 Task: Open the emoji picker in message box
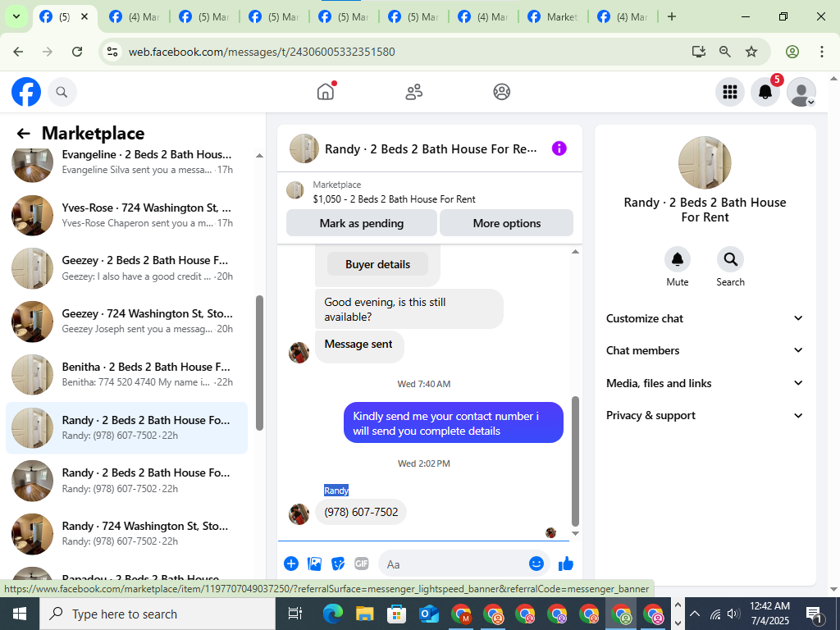click(x=536, y=564)
